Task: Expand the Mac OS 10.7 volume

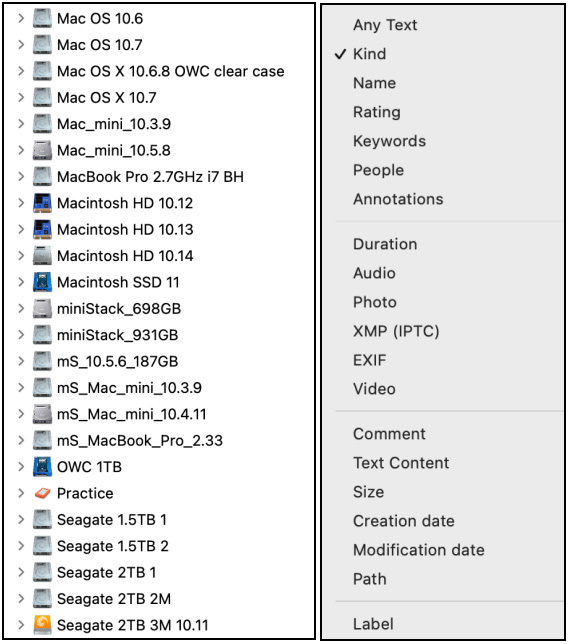Action: tap(21, 45)
